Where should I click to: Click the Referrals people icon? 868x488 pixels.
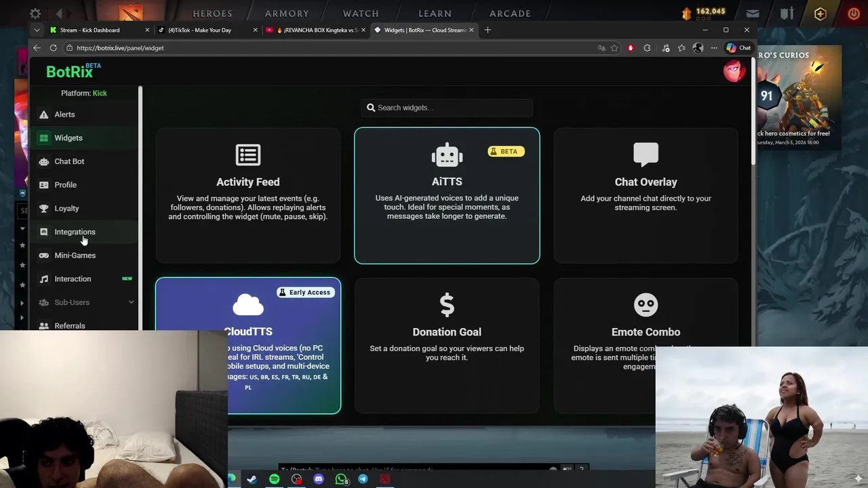(44, 326)
